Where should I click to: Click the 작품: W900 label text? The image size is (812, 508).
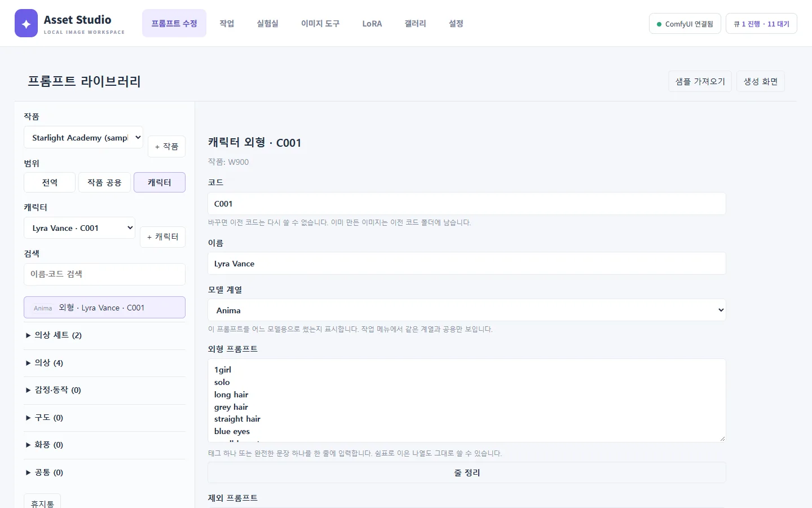tap(228, 162)
